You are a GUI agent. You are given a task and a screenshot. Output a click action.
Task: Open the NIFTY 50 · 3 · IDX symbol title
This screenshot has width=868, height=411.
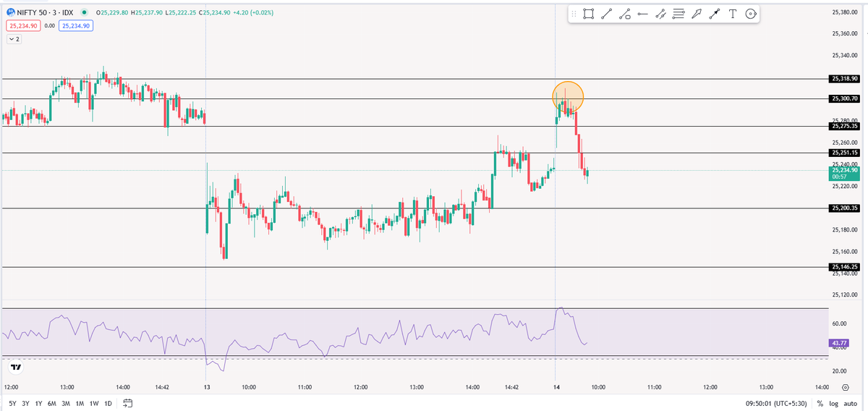(46, 12)
